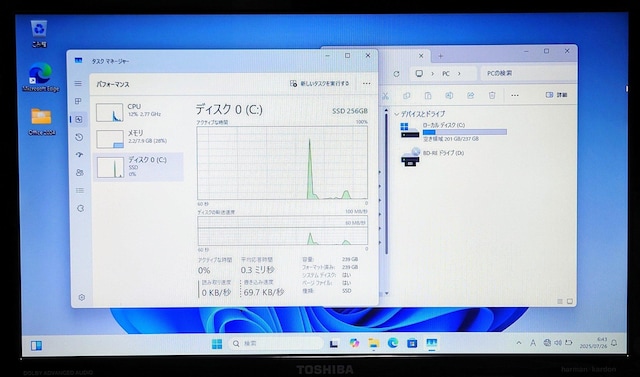
Task: Click Copy icon in Explorer toolbar
Action: click(x=407, y=95)
